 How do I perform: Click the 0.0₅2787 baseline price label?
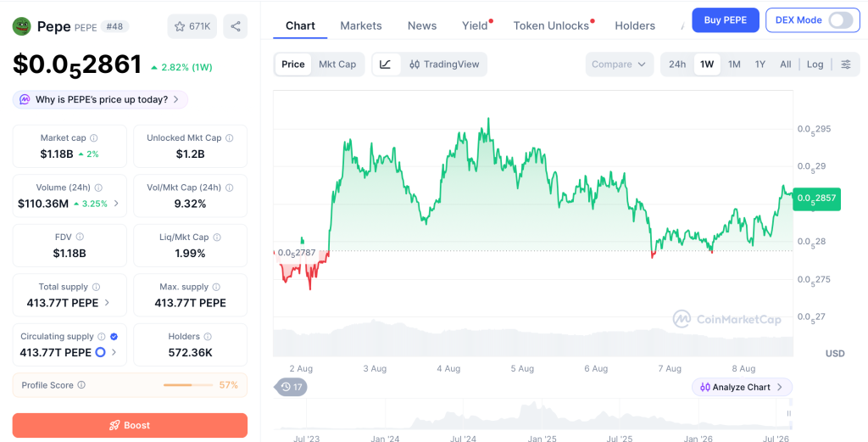pos(297,253)
